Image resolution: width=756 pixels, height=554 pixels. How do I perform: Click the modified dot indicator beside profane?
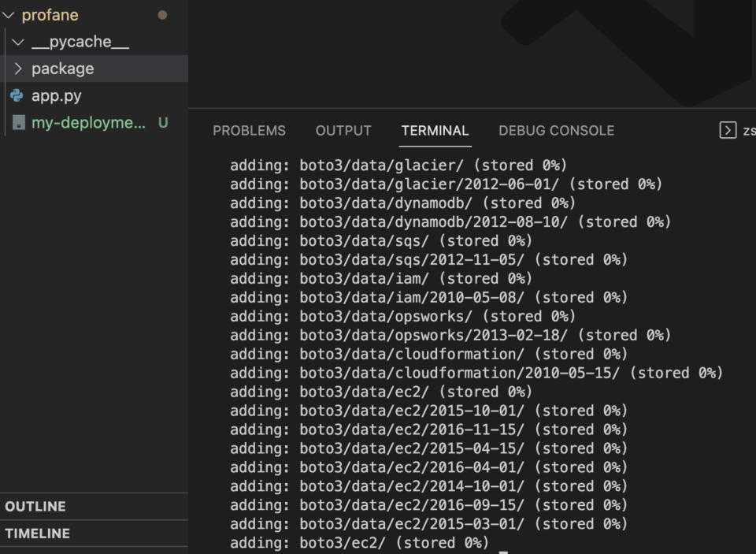(162, 15)
